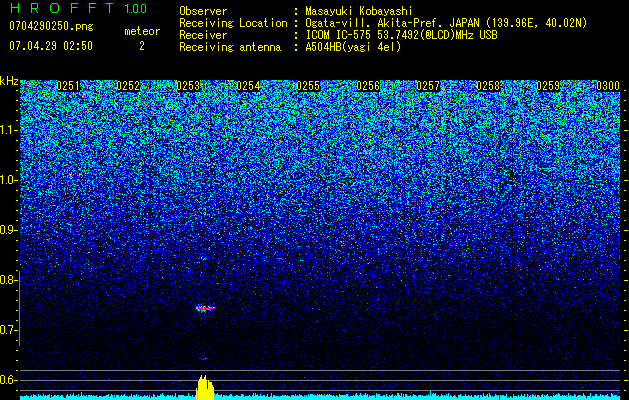Click the 1.1 kHz axis label

tap(8, 130)
